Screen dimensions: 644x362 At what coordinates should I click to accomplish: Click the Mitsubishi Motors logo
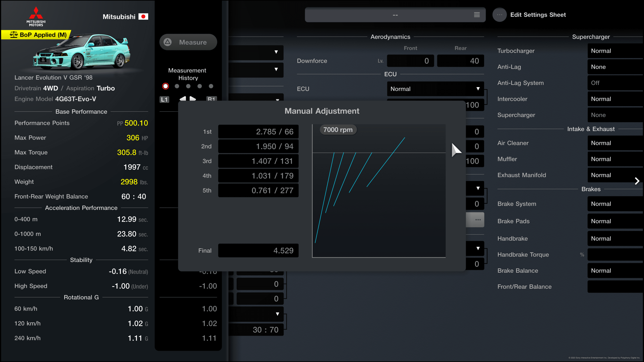click(x=36, y=16)
